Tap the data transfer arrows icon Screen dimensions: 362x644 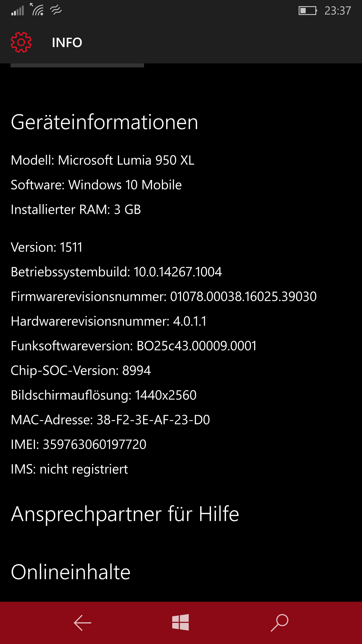coord(56,11)
